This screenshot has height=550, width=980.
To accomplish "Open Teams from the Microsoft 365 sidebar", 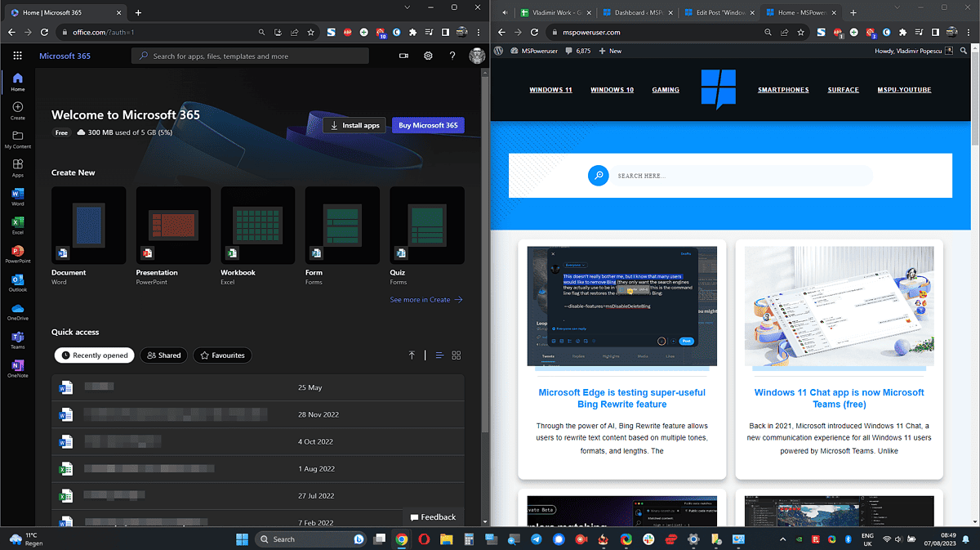I will [x=18, y=340].
